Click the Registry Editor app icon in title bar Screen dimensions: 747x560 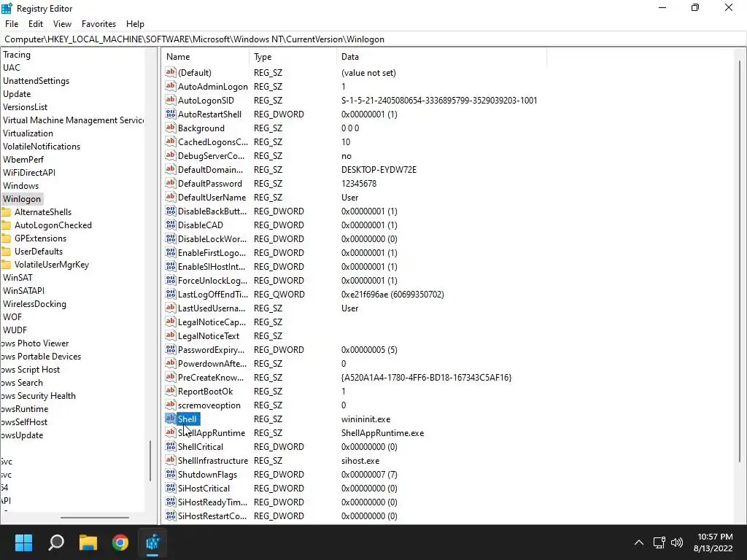(7, 8)
